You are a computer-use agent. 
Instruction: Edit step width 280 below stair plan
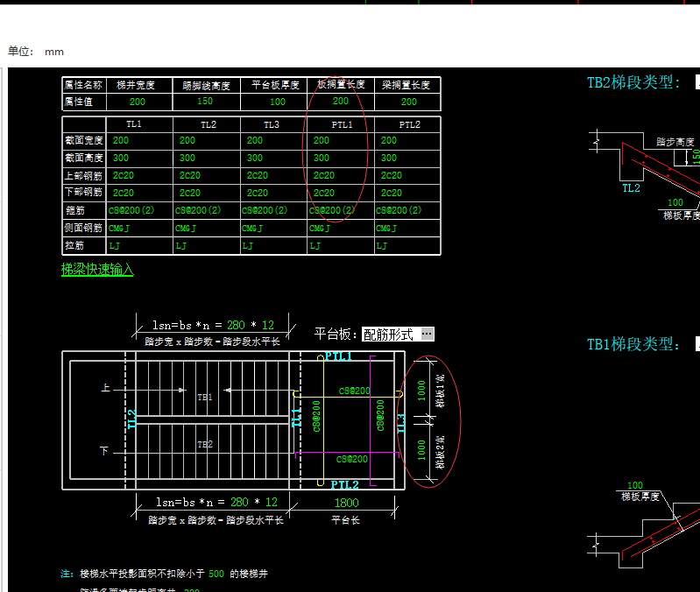click(x=239, y=503)
